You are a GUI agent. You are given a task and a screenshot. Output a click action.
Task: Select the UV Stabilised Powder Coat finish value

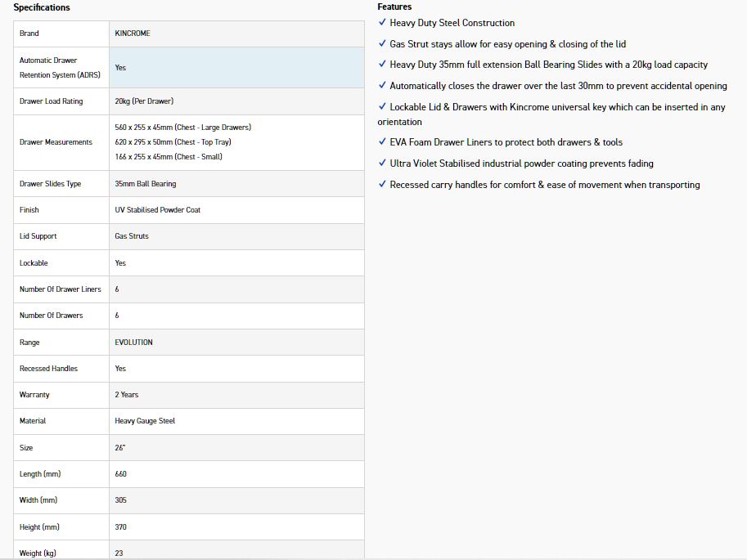[x=157, y=210]
